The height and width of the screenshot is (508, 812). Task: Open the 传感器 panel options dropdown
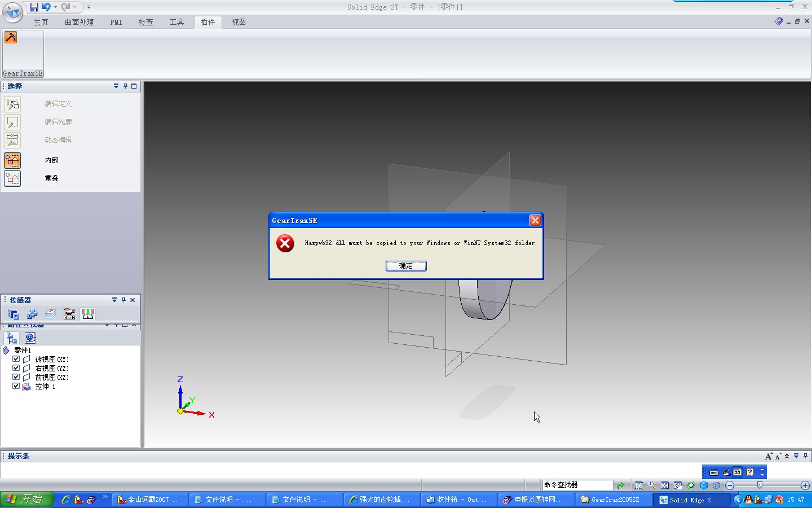[x=114, y=300]
